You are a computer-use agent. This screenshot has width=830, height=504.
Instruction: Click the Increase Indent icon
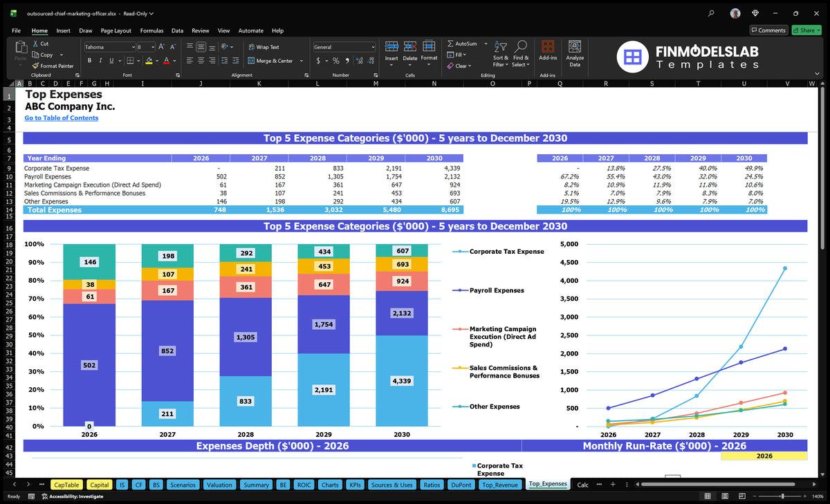click(234, 61)
